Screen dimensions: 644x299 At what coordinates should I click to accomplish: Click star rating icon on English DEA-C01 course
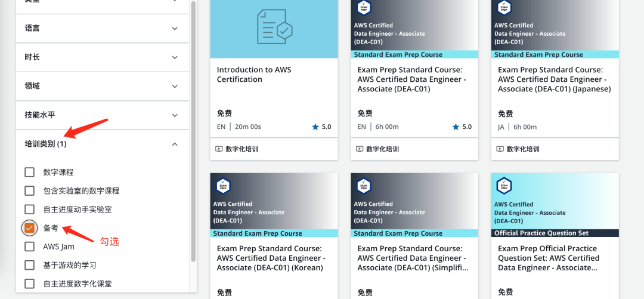point(456,127)
